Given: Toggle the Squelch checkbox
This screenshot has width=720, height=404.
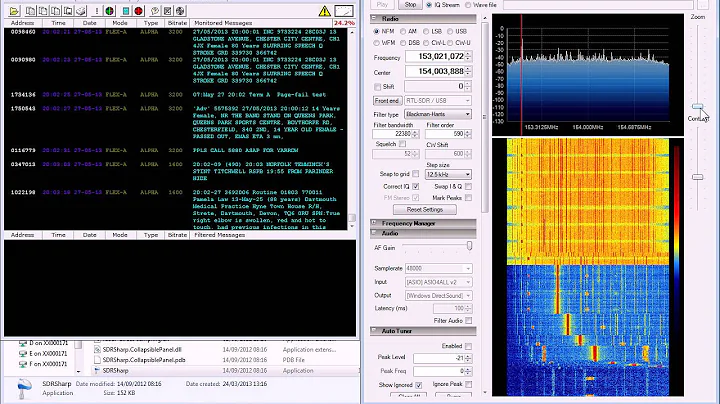Looking at the screenshot, I should (x=403, y=144).
